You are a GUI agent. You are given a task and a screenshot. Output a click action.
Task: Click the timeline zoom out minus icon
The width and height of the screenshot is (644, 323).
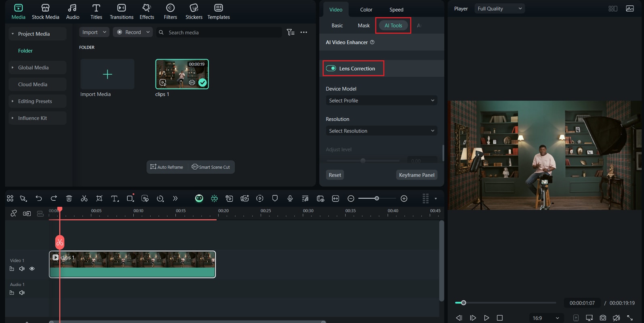click(x=351, y=198)
